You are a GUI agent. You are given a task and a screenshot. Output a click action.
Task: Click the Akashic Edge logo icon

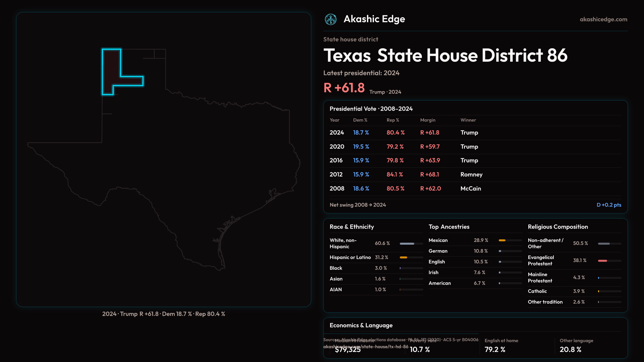click(331, 19)
